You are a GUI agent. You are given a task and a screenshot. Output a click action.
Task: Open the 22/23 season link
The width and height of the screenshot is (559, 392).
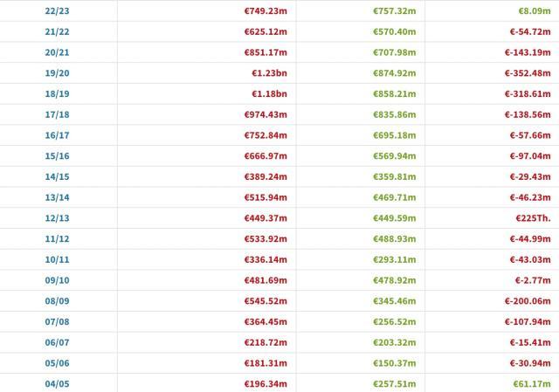coord(57,11)
